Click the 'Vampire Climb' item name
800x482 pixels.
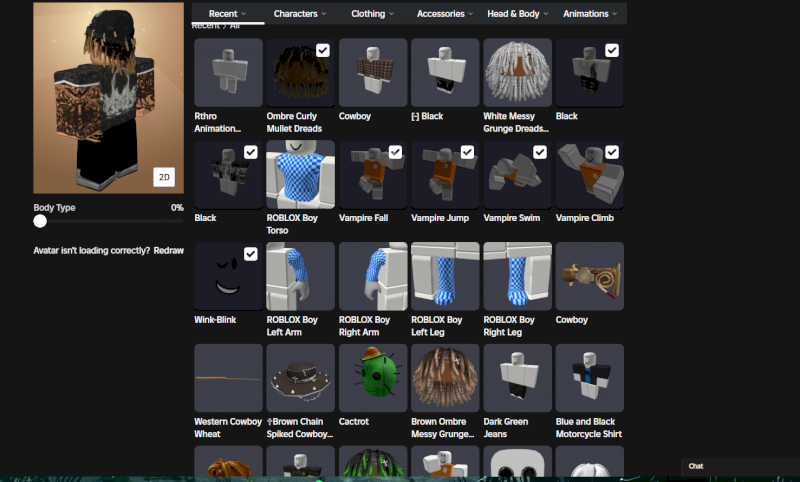point(585,218)
